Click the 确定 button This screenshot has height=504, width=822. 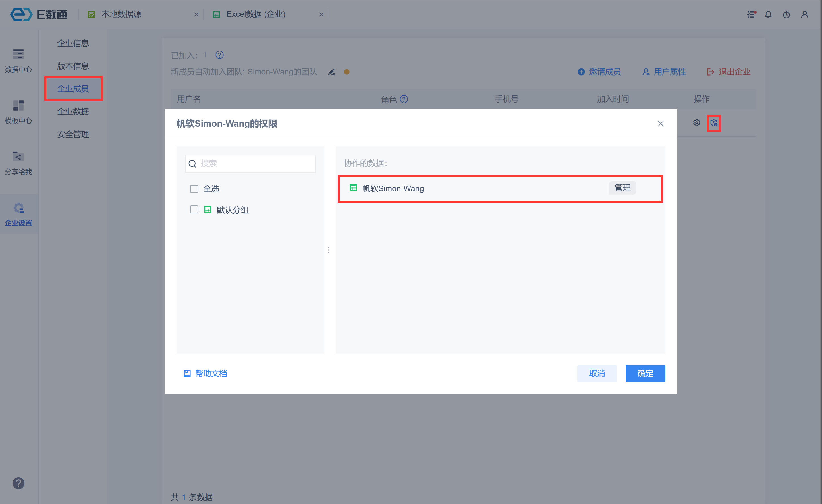coord(645,373)
